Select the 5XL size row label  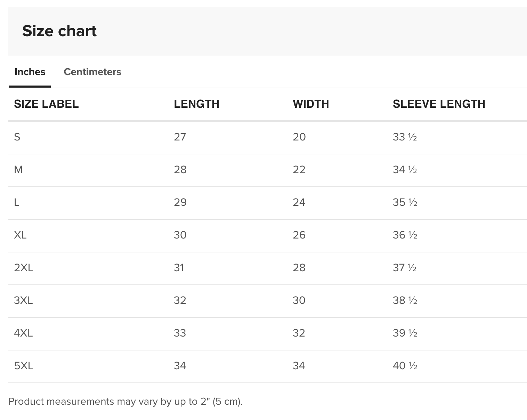[x=23, y=366]
